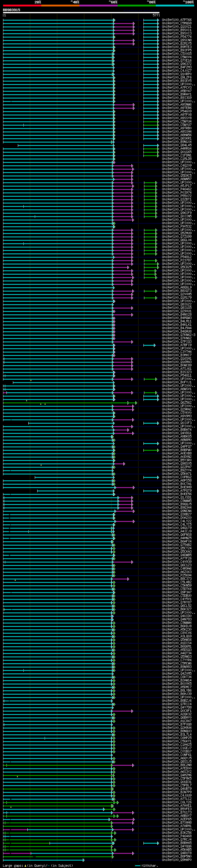The height and width of the screenshot is (868, 197).
Task: Select hit label UniRef100_Q1JSD1
Action: pyautogui.click(x=176, y=497)
